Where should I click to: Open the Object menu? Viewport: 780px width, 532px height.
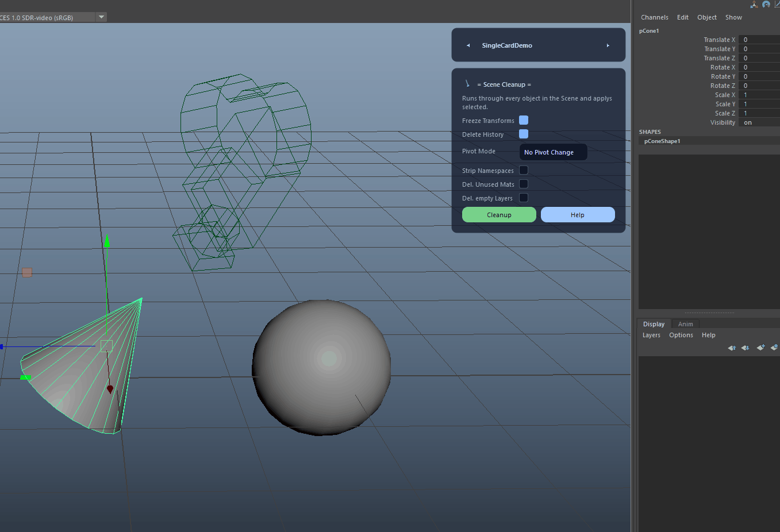[x=707, y=17]
